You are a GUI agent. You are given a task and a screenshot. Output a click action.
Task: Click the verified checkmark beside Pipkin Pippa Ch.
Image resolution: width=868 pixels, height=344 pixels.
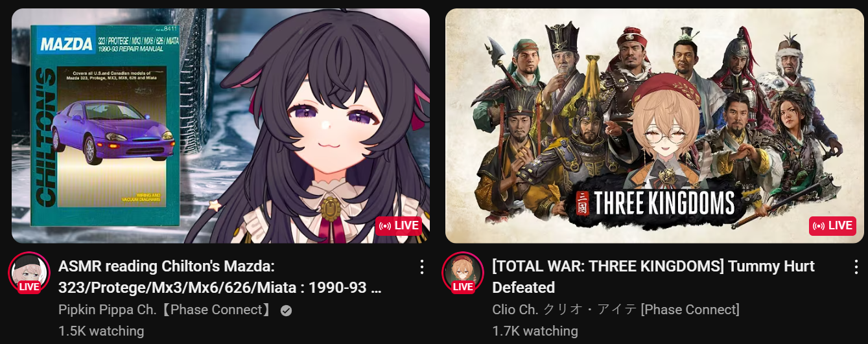286,310
